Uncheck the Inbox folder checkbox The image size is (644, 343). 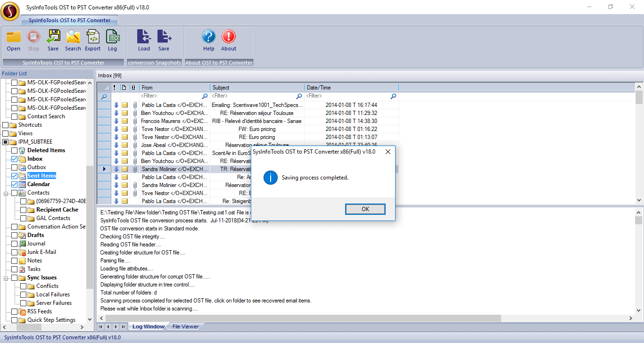point(15,159)
